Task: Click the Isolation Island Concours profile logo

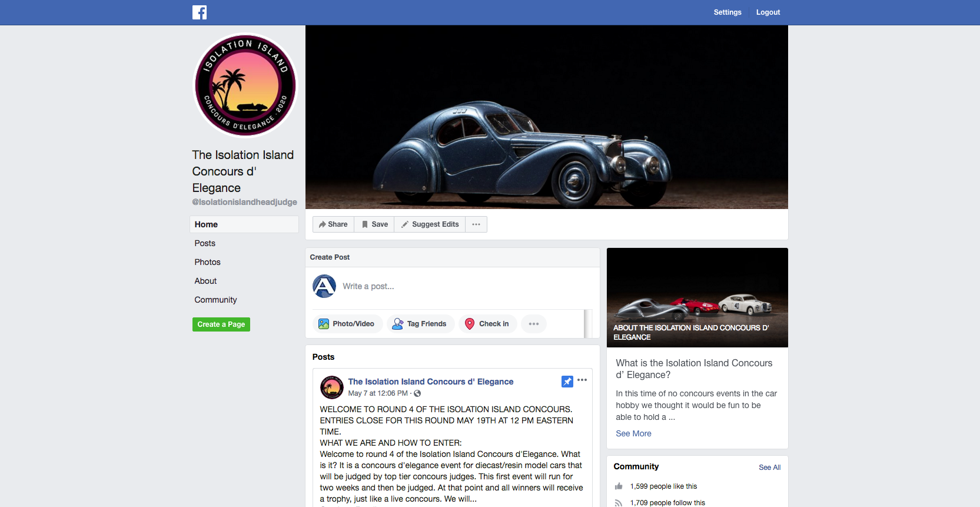Action: pyautogui.click(x=245, y=85)
